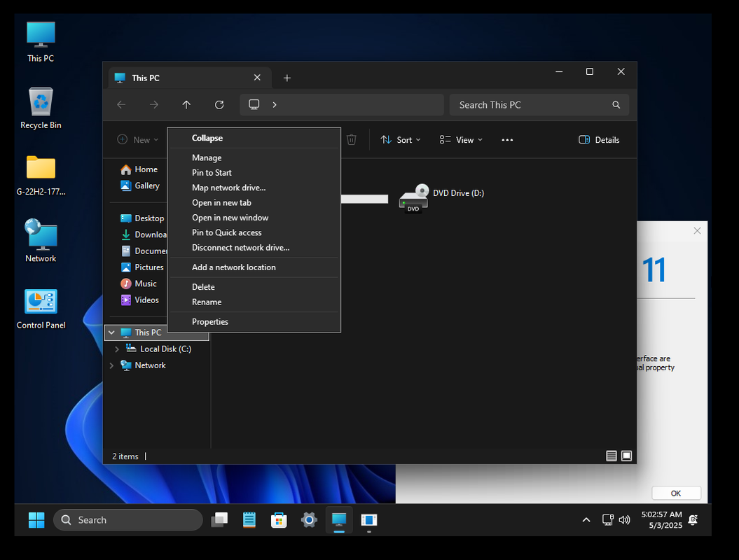Open Task View on the taskbar
This screenshot has height=560, width=739.
click(219, 520)
